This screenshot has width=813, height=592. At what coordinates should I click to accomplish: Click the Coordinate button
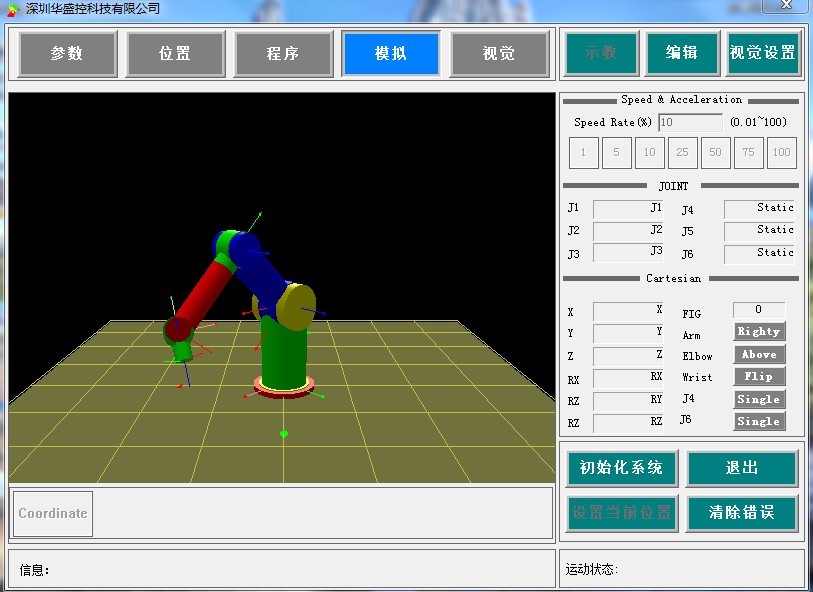tap(53, 513)
